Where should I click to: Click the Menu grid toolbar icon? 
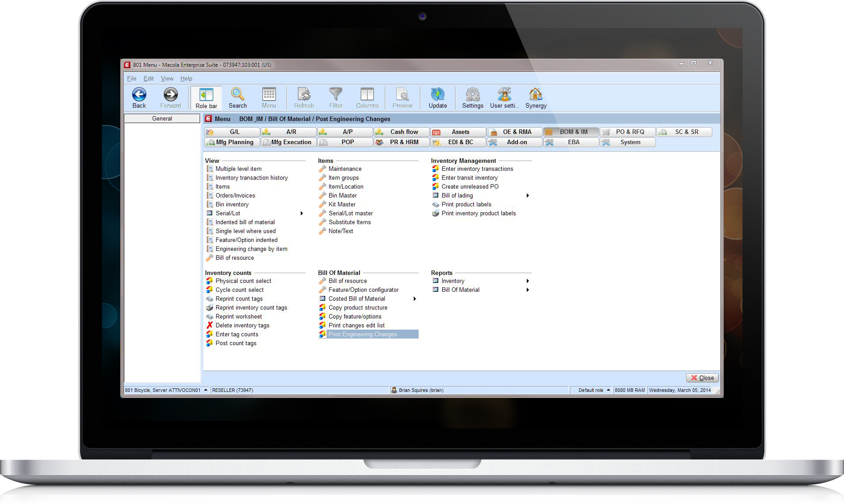click(x=269, y=94)
